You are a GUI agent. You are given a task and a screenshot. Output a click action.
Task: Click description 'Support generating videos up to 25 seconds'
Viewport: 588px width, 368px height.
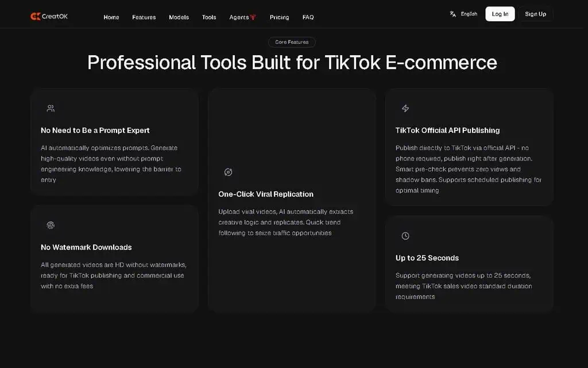(464, 286)
